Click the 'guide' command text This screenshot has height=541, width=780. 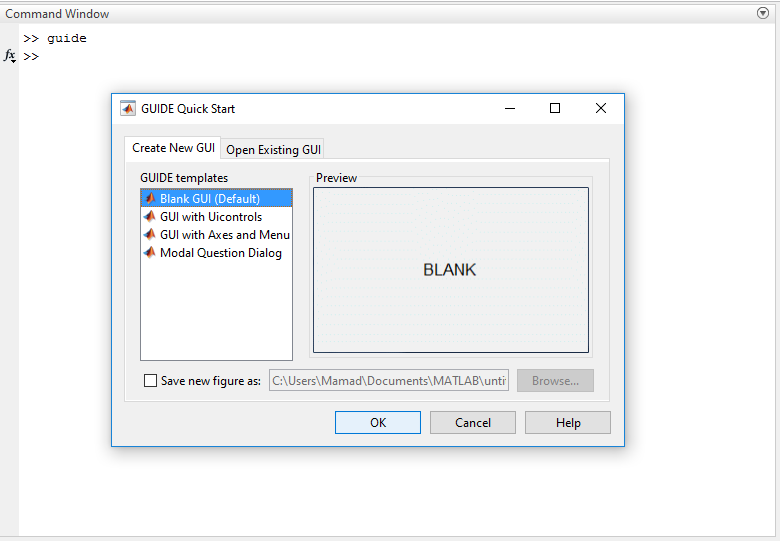pyautogui.click(x=67, y=38)
